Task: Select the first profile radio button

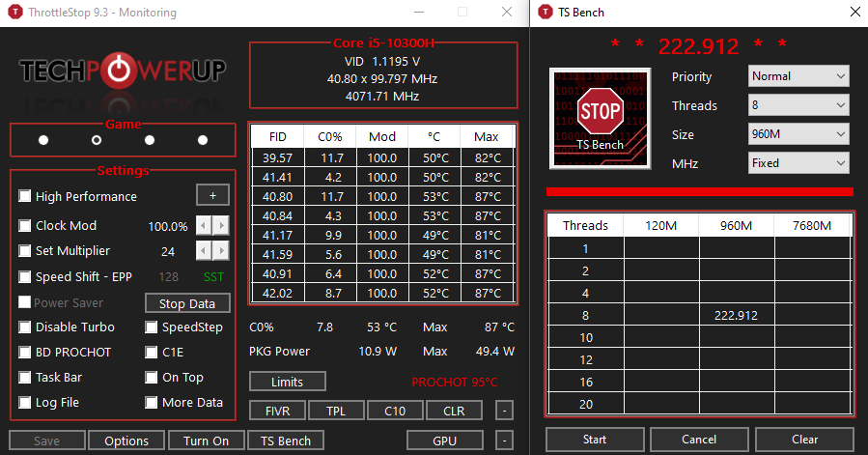Action: (43, 140)
